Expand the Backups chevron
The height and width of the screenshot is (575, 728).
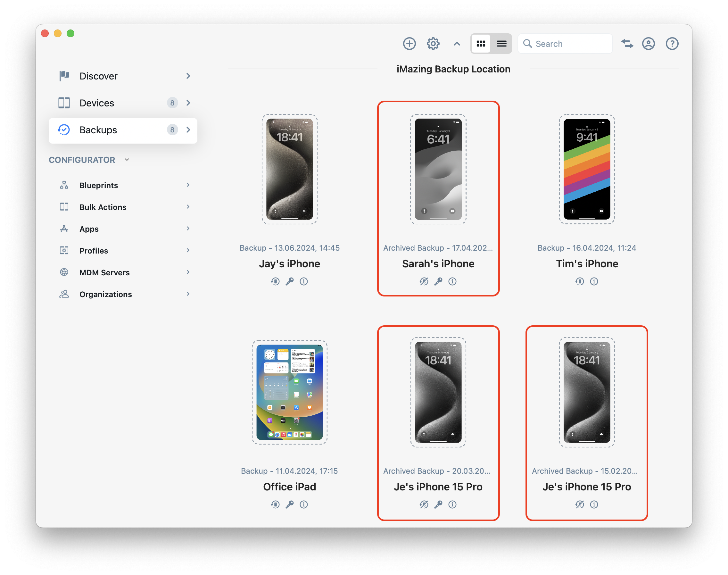(188, 130)
